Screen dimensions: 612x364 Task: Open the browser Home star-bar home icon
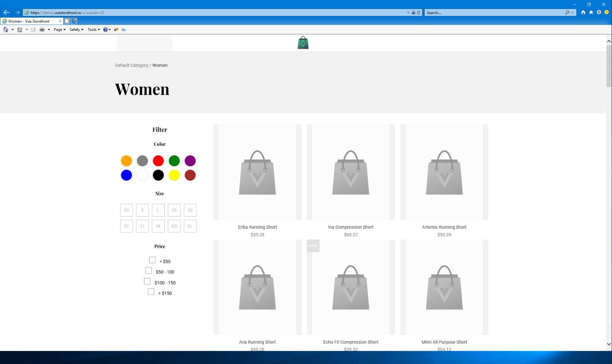583,13
